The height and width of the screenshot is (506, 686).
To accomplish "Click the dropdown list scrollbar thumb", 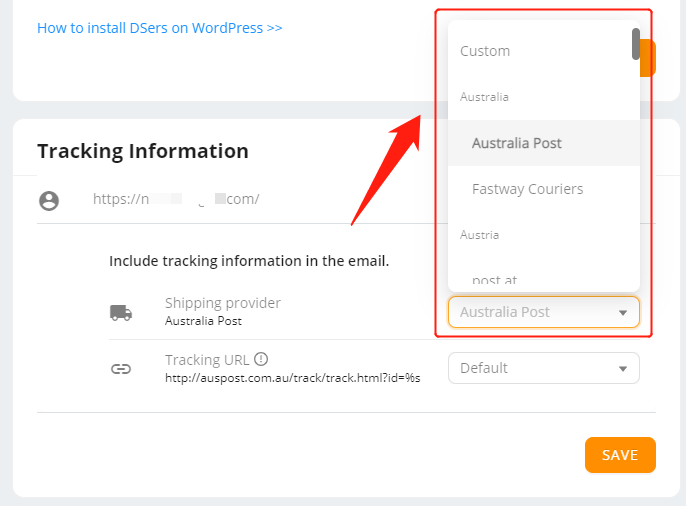I will [636, 44].
